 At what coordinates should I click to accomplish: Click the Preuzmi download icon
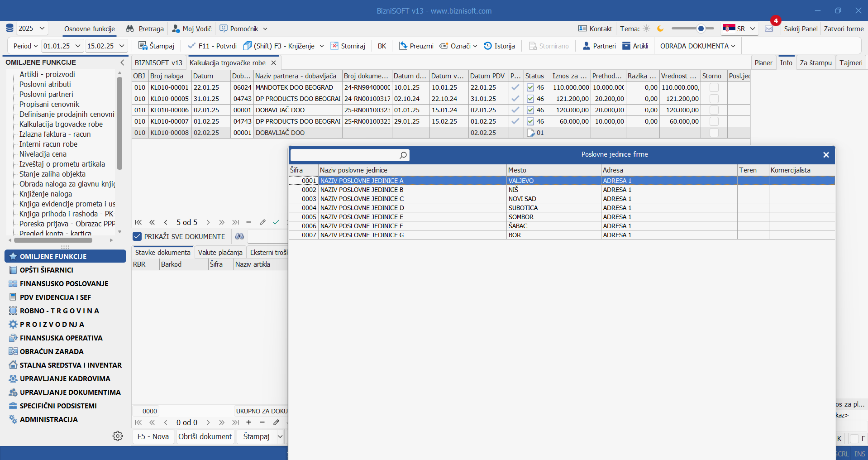tap(403, 46)
